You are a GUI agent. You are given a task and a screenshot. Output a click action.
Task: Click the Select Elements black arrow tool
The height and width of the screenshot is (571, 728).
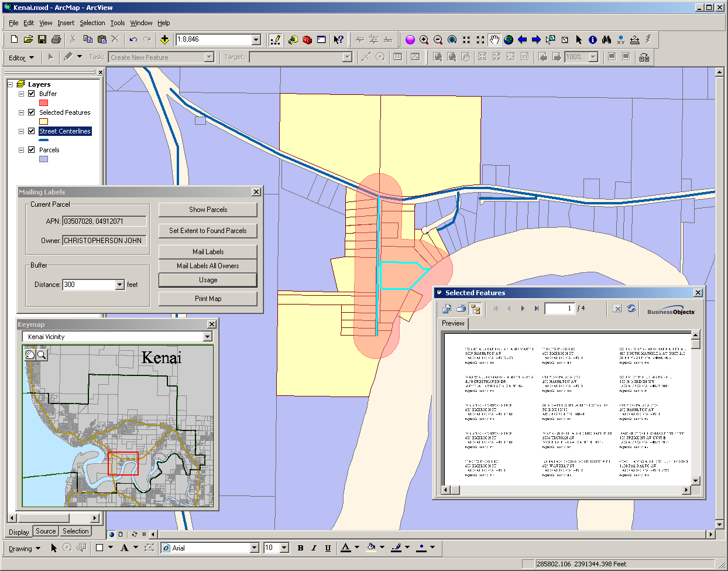(x=579, y=39)
